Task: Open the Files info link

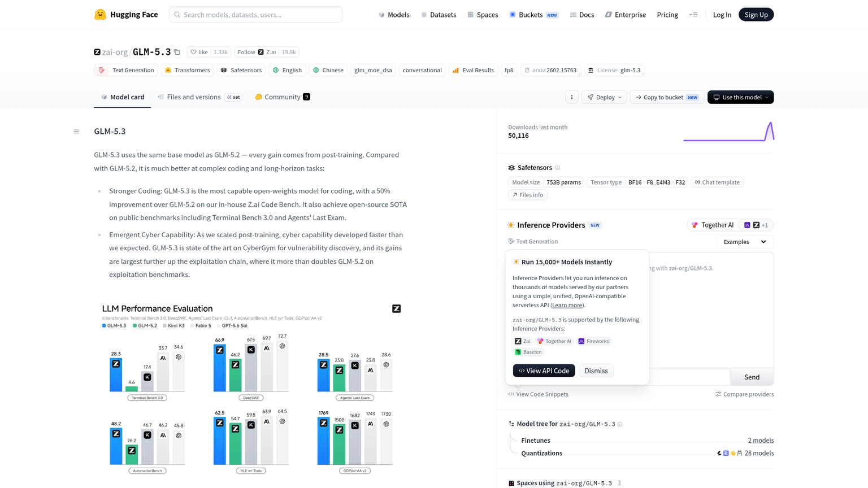Action: point(528,195)
